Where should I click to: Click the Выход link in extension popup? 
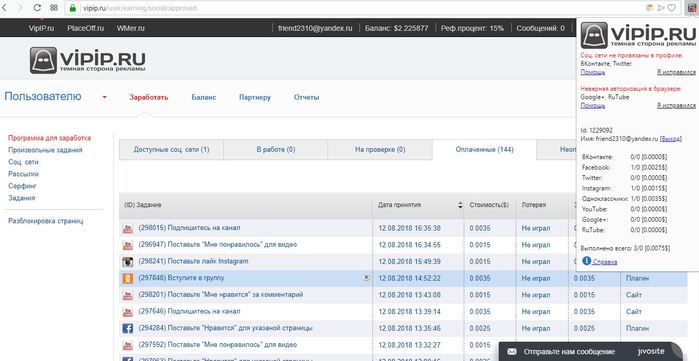pyautogui.click(x=670, y=139)
